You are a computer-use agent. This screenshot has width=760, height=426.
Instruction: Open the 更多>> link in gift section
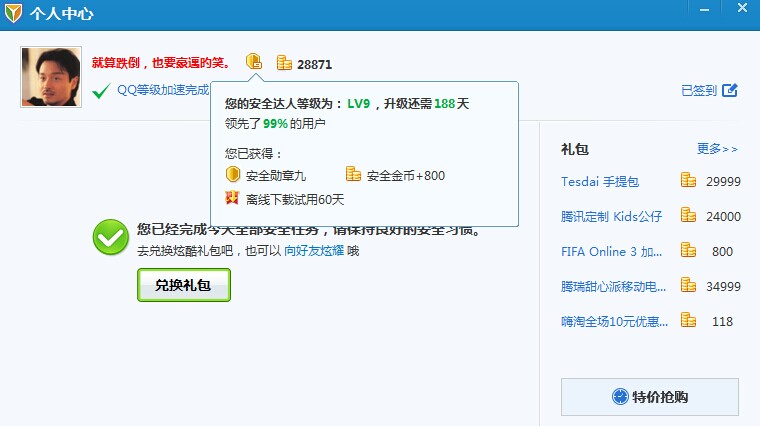pos(717,149)
